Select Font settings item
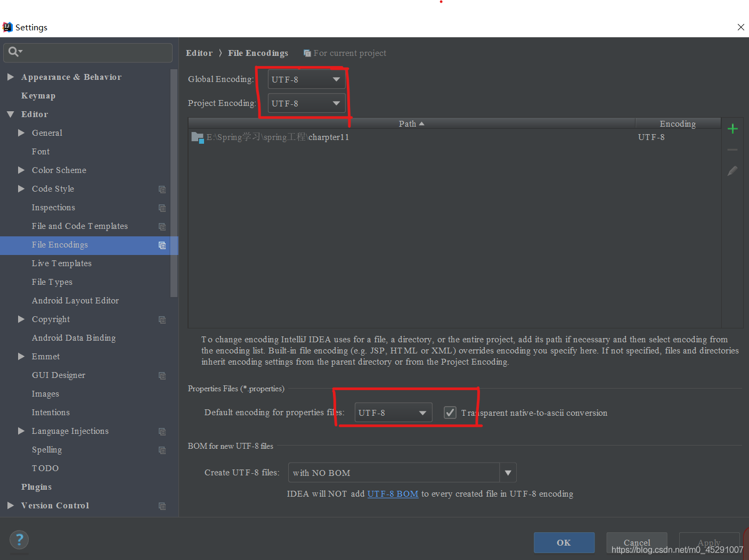The height and width of the screenshot is (560, 749). coord(40,152)
